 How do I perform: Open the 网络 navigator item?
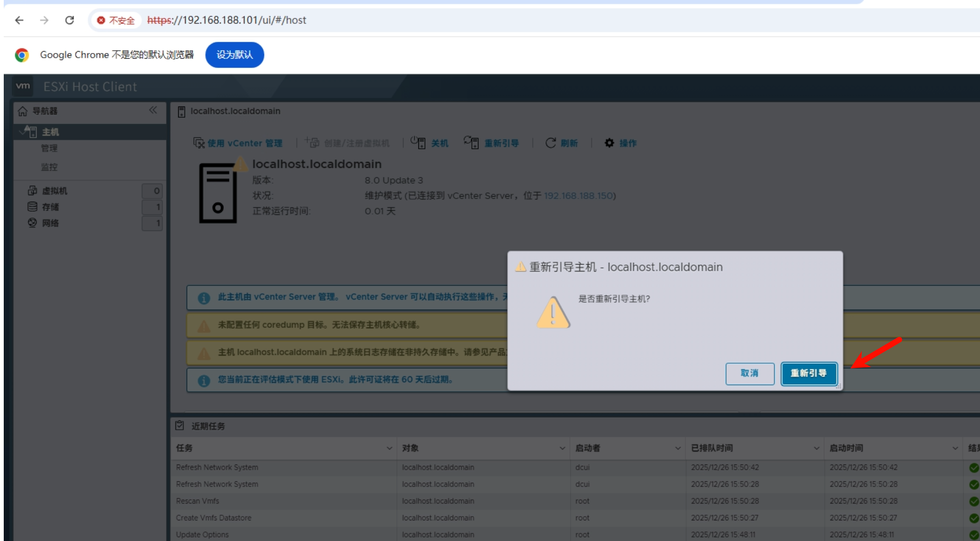coord(50,223)
